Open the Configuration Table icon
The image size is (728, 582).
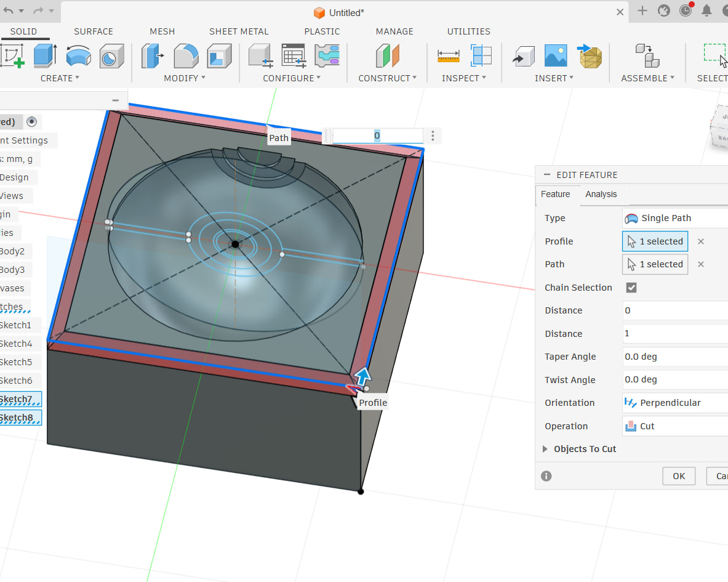click(294, 56)
